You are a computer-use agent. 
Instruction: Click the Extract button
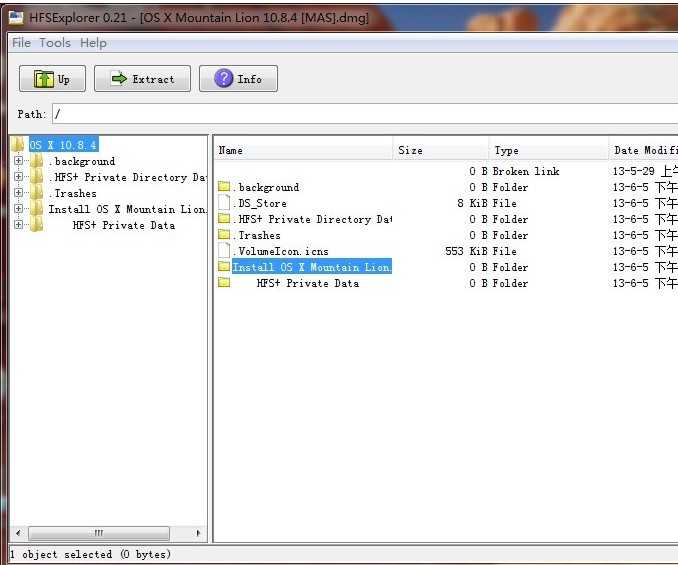tap(142, 79)
